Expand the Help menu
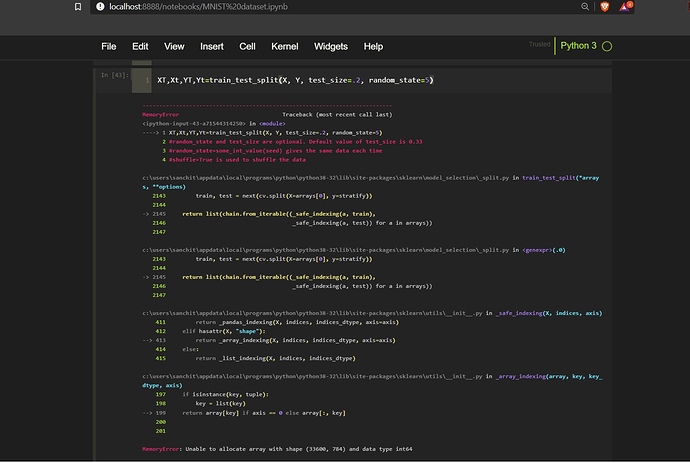 click(x=373, y=47)
